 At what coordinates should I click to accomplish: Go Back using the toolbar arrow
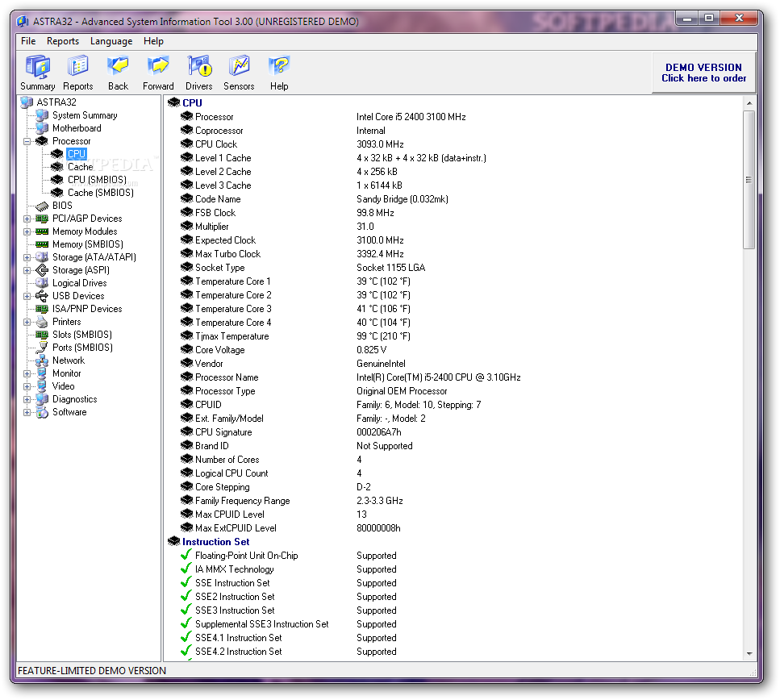pos(118,73)
